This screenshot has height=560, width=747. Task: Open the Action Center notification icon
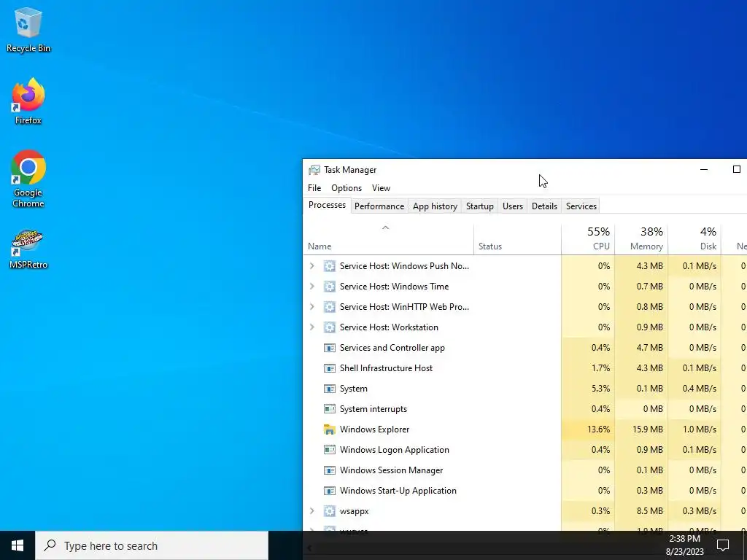(x=723, y=545)
